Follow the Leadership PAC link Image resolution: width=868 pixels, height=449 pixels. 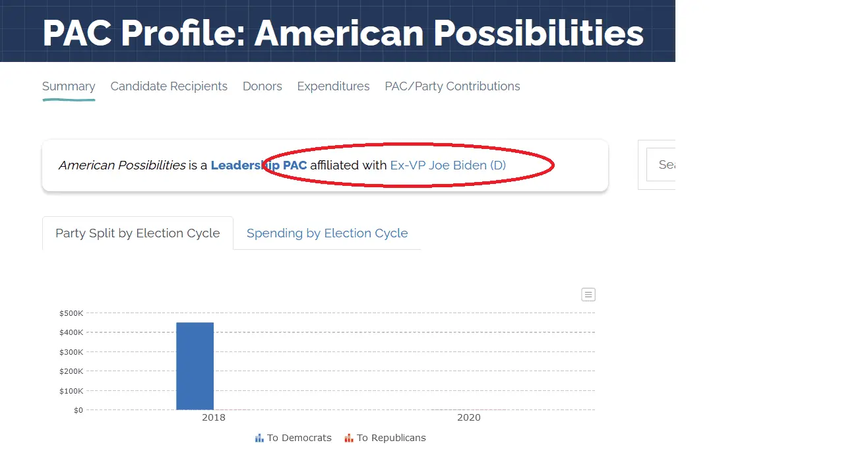click(259, 165)
